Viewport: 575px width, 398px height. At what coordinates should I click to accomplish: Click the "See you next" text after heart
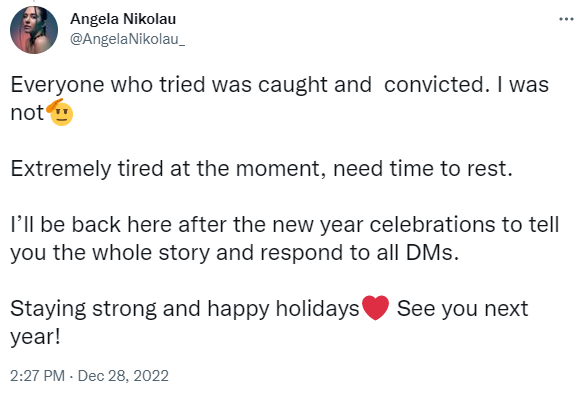[x=462, y=308]
